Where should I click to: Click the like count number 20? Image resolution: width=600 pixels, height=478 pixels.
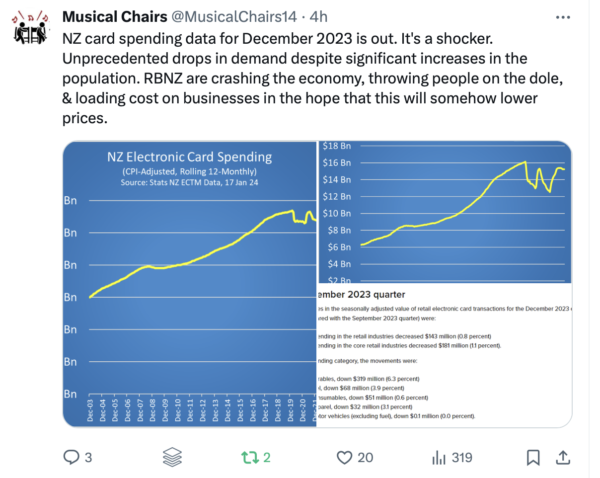pos(366,458)
